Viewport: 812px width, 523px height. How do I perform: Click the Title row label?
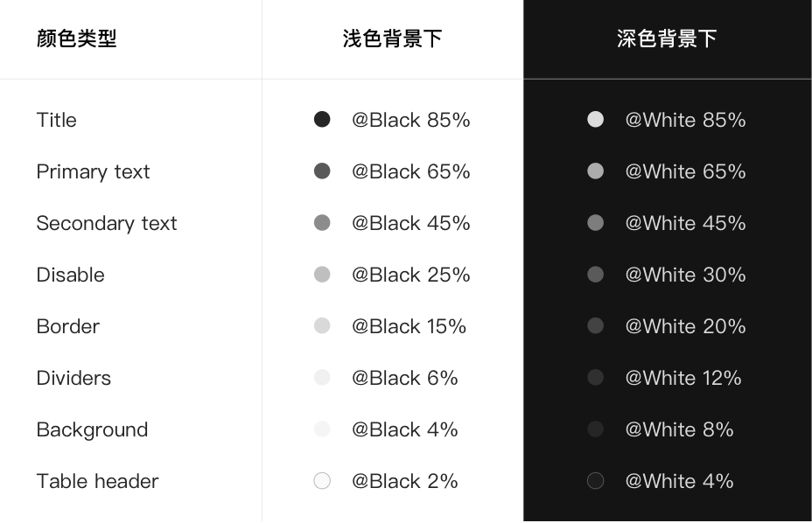(x=57, y=120)
